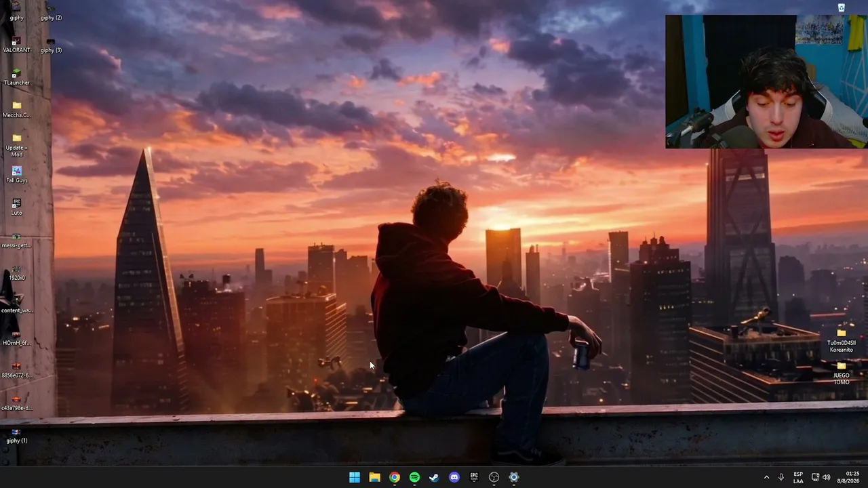Select the TLauncher desktop shortcut

click(x=16, y=77)
